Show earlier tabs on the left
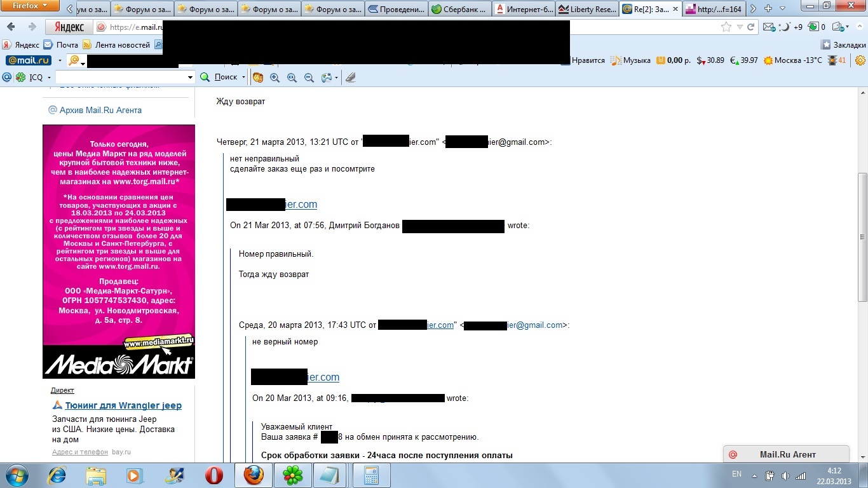Viewport: 868px width, 488px height. coord(69,8)
